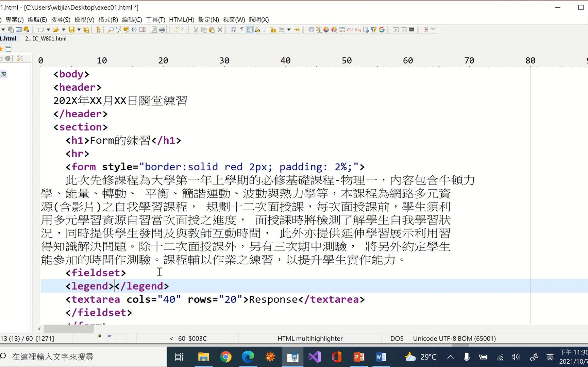588x367 pixels.
Task: Open Find with the magnifier icon
Action: click(111, 30)
